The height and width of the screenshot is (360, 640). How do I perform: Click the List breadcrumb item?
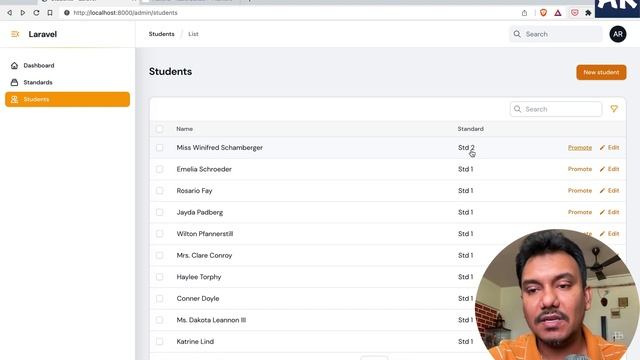(193, 34)
